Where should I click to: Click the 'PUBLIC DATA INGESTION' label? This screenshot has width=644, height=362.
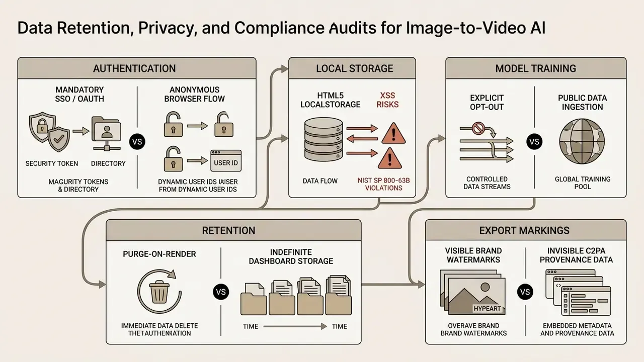pos(582,102)
